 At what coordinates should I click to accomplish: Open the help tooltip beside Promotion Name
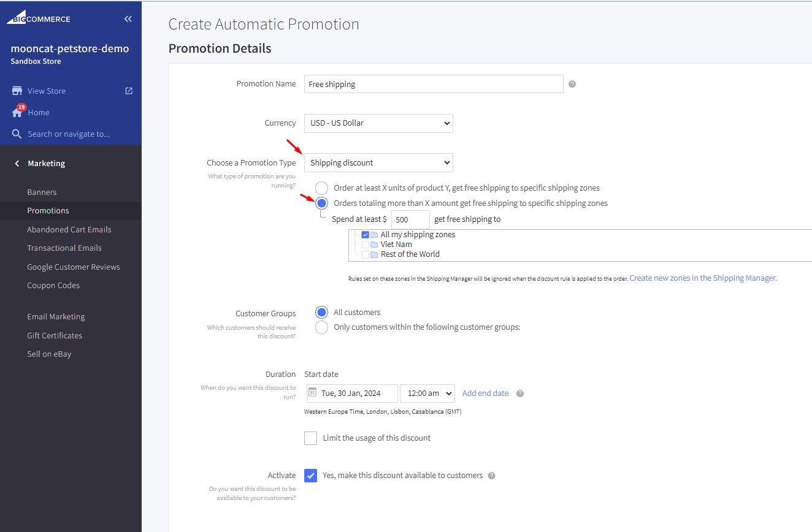tap(572, 84)
